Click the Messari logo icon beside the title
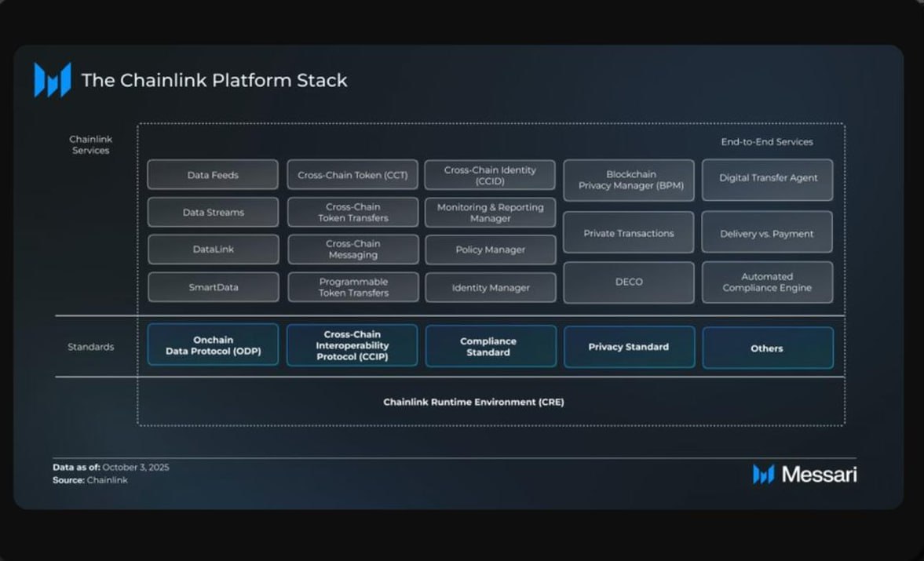The height and width of the screenshot is (561, 924). pyautogui.click(x=53, y=80)
